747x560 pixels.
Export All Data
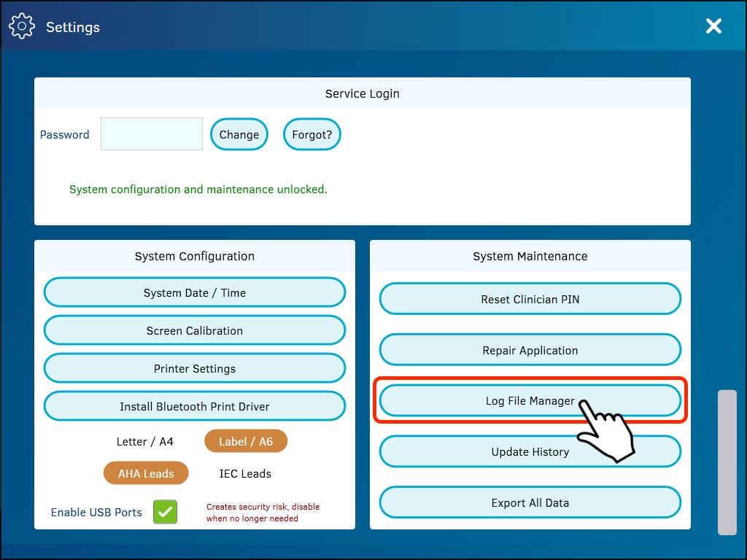pos(530,502)
